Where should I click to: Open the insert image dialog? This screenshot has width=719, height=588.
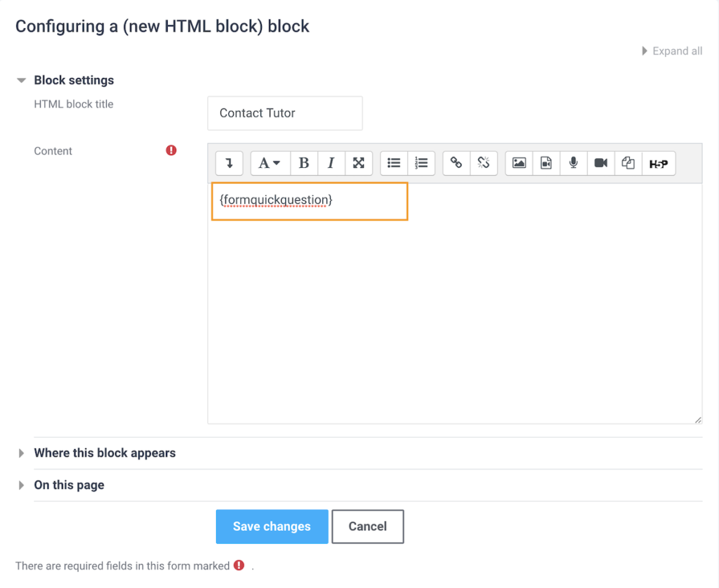(518, 163)
